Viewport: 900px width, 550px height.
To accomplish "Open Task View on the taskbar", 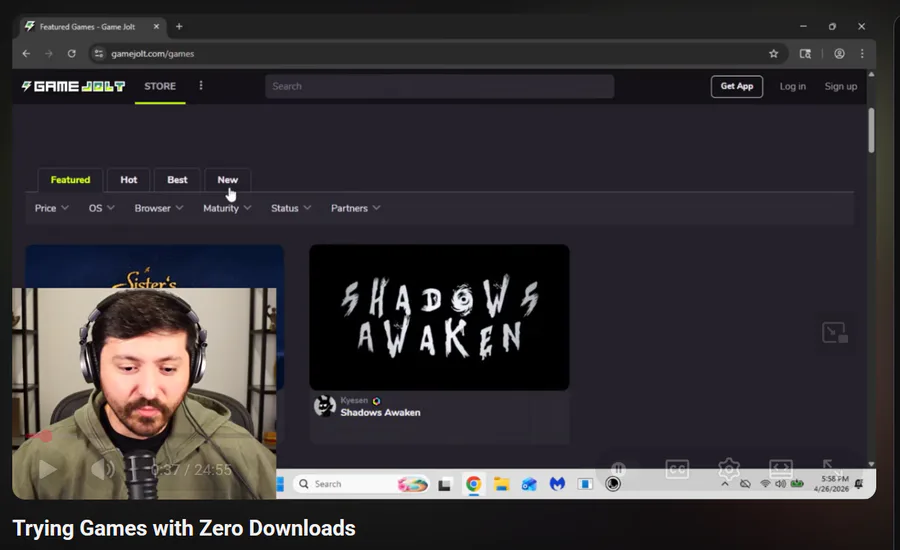I will pos(444,485).
